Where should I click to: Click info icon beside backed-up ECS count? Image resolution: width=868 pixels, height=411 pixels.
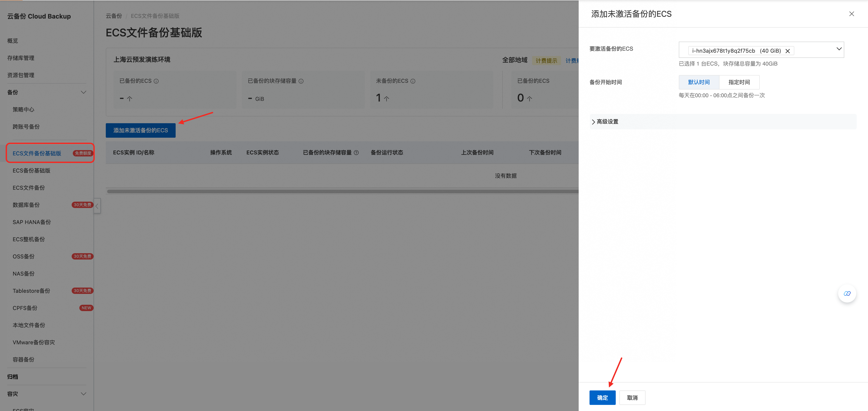(156, 81)
